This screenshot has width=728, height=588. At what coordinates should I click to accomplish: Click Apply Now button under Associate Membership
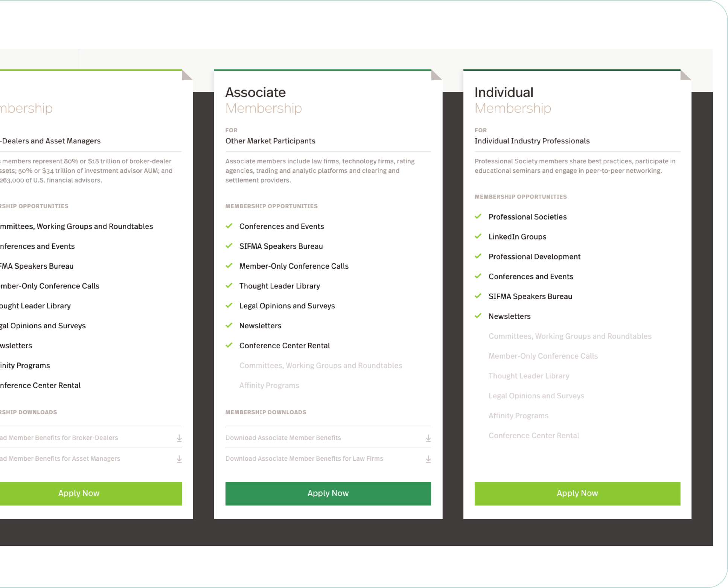coord(327,493)
